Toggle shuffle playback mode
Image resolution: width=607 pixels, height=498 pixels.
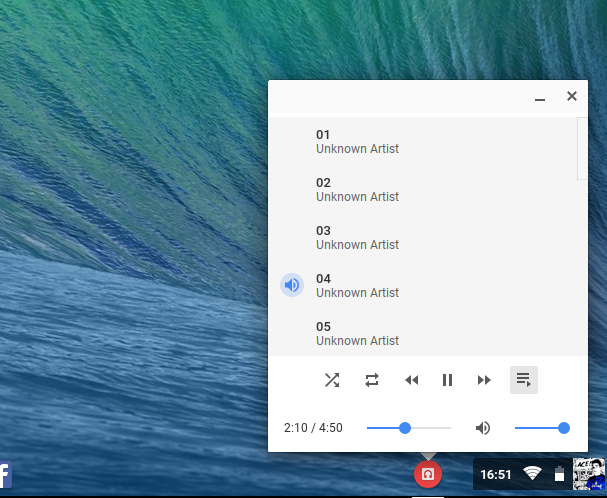[x=332, y=380]
